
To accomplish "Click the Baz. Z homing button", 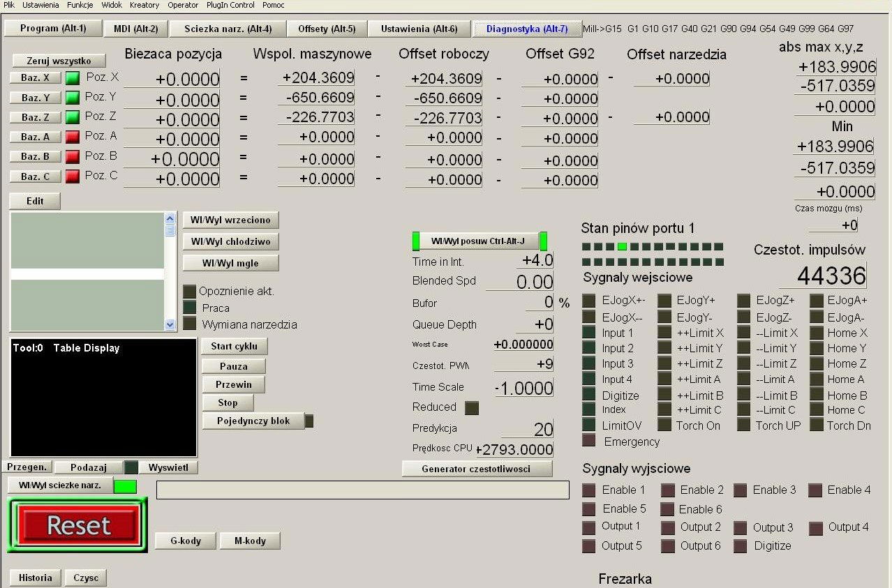I will [x=36, y=117].
